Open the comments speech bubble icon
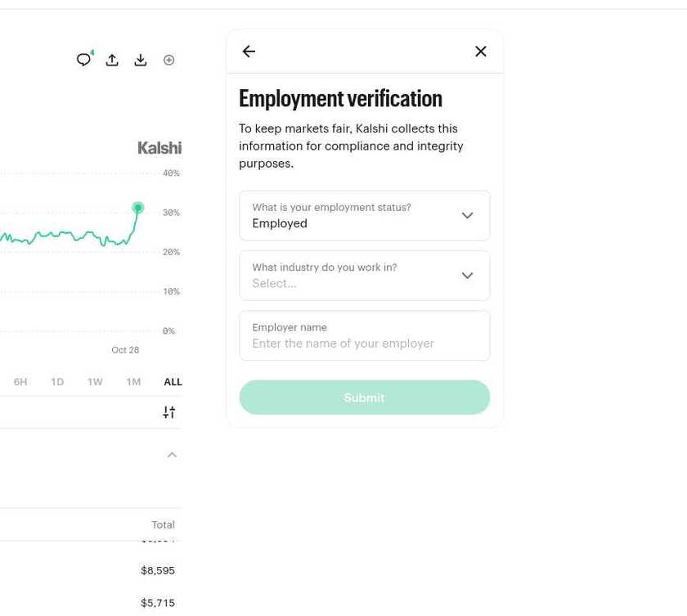 pyautogui.click(x=84, y=59)
